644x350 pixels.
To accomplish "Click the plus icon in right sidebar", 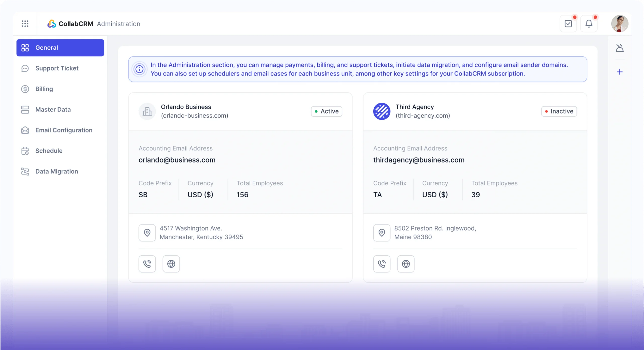I will coord(620,72).
